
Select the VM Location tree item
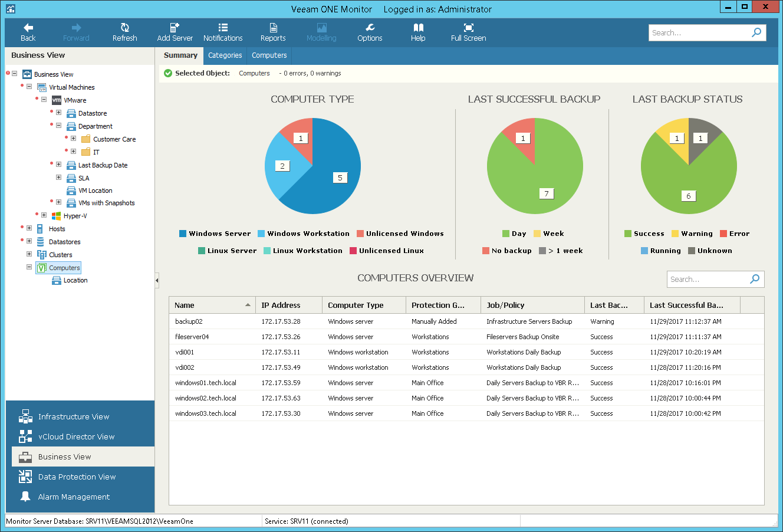tap(96, 191)
